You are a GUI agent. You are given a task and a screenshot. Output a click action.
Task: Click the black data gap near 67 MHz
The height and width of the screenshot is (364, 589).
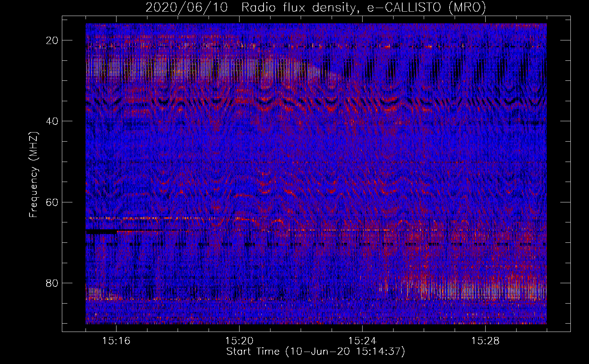(102, 232)
